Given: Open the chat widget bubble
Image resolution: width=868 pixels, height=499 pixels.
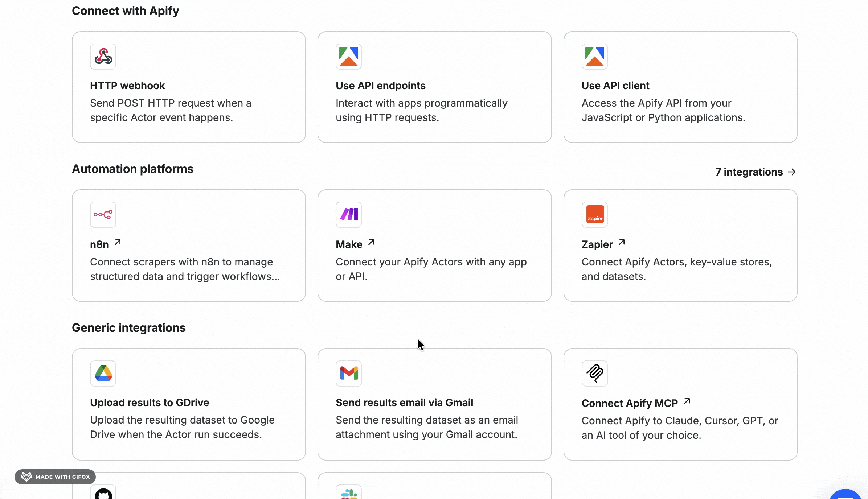Looking at the screenshot, I should (x=846, y=494).
